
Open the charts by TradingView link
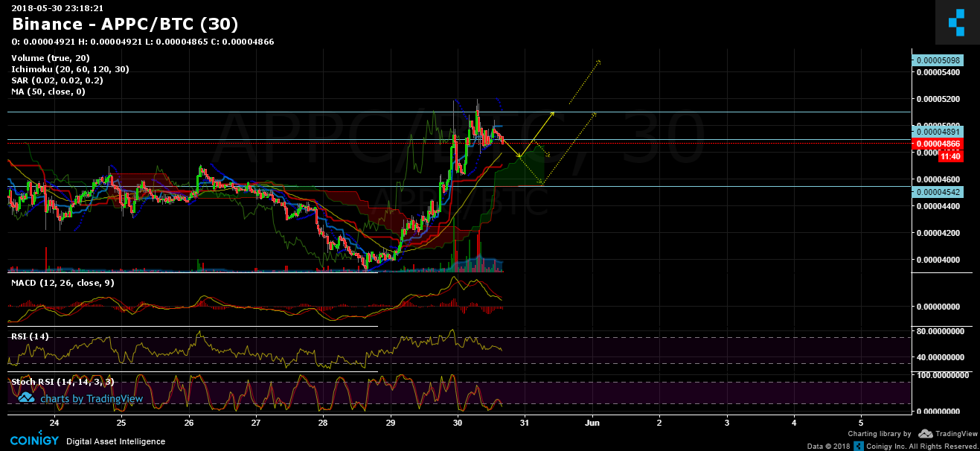pyautogui.click(x=92, y=399)
